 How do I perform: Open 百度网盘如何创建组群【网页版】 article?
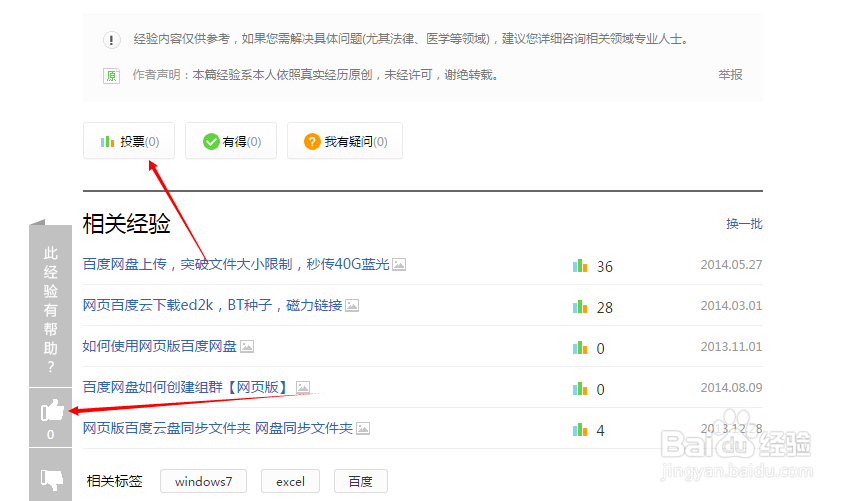[x=186, y=387]
